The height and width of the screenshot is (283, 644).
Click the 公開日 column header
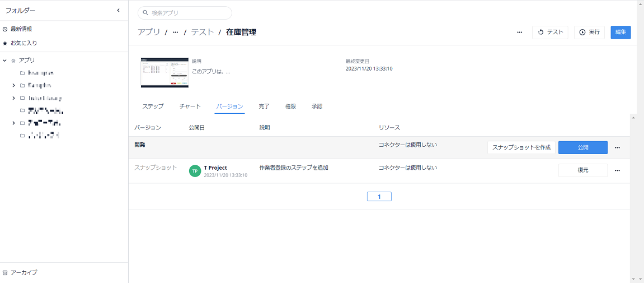pyautogui.click(x=197, y=128)
